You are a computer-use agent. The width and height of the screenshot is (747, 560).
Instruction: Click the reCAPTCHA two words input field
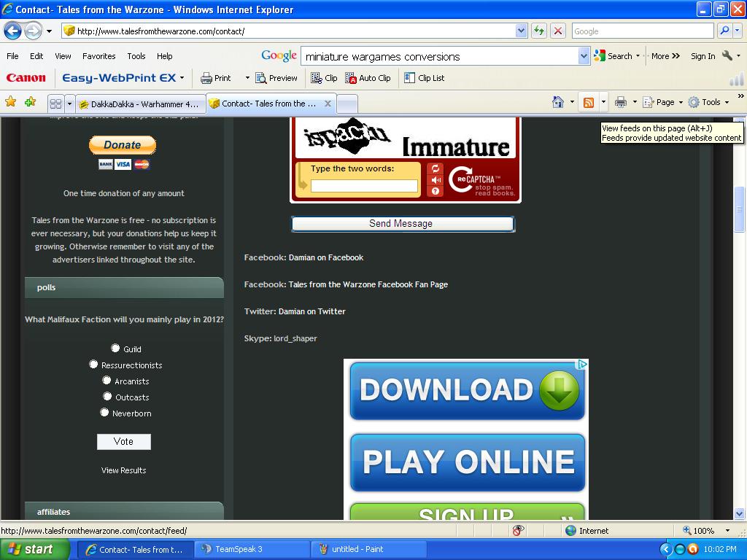(x=364, y=186)
